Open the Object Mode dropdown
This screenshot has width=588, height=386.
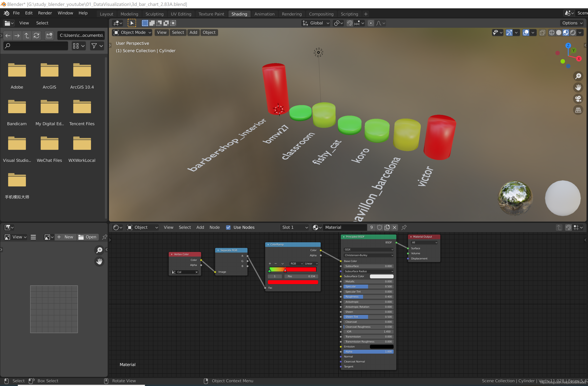coord(132,32)
